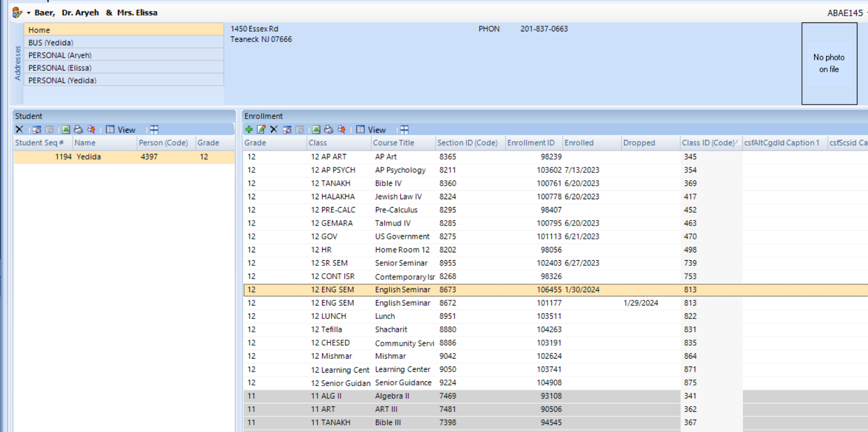This screenshot has height=432, width=868.
Task: Click the find icon in Enrollment toolbar
Action: 287,130
